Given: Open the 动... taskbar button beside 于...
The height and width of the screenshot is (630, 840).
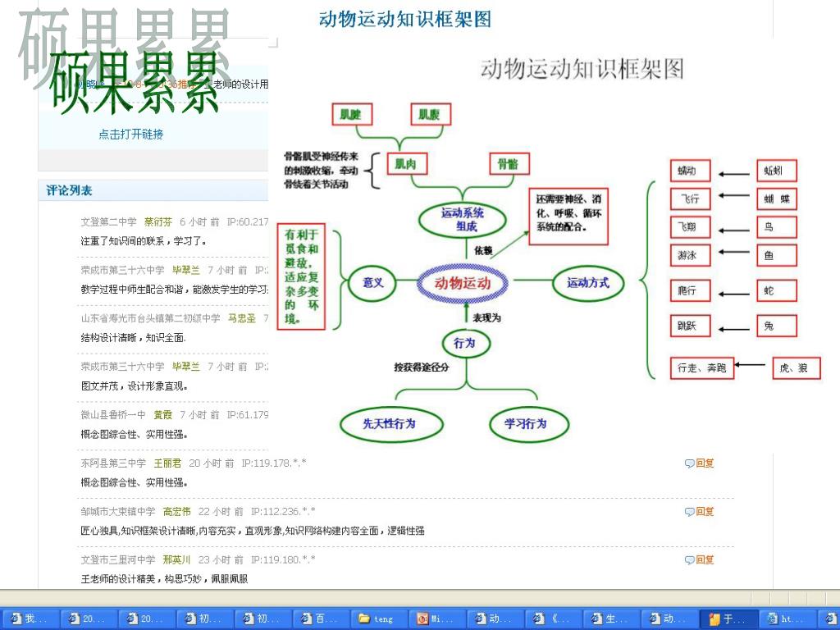Looking at the screenshot, I should (x=670, y=619).
